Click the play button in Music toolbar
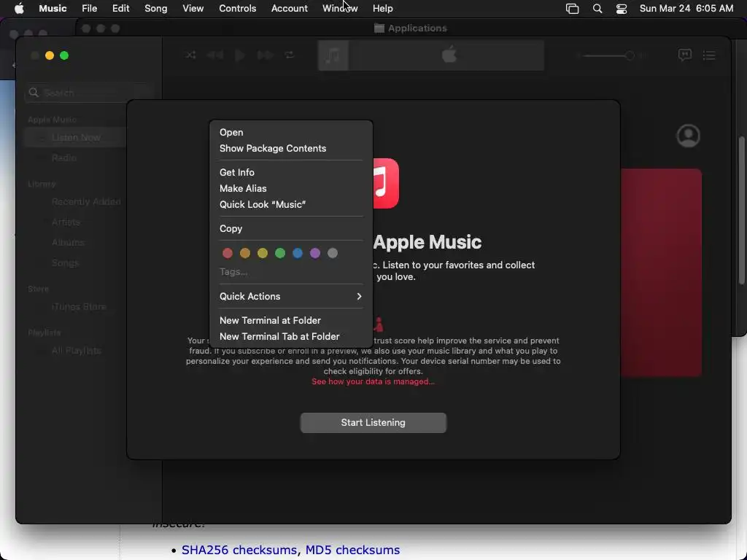 (240, 55)
